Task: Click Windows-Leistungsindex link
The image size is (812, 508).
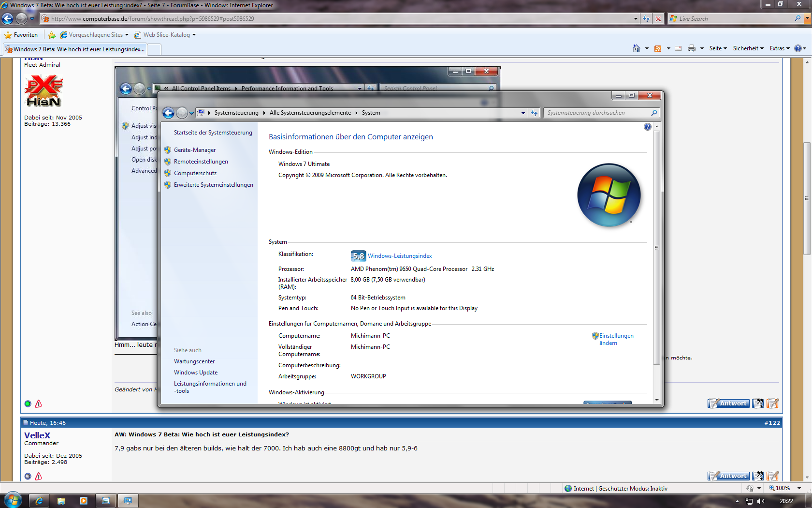Action: 400,256
